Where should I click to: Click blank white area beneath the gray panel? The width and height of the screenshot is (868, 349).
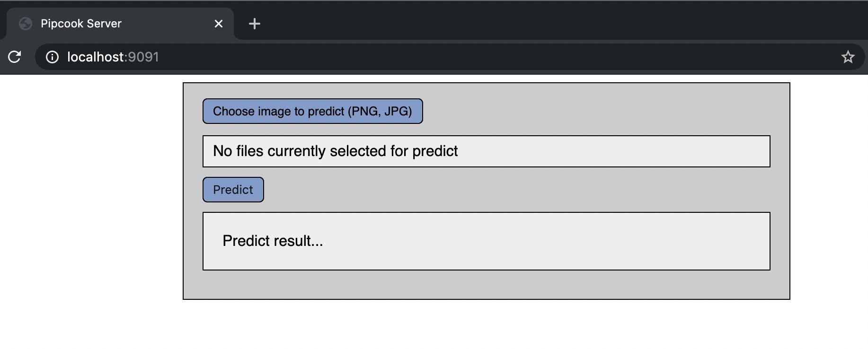pos(473,326)
